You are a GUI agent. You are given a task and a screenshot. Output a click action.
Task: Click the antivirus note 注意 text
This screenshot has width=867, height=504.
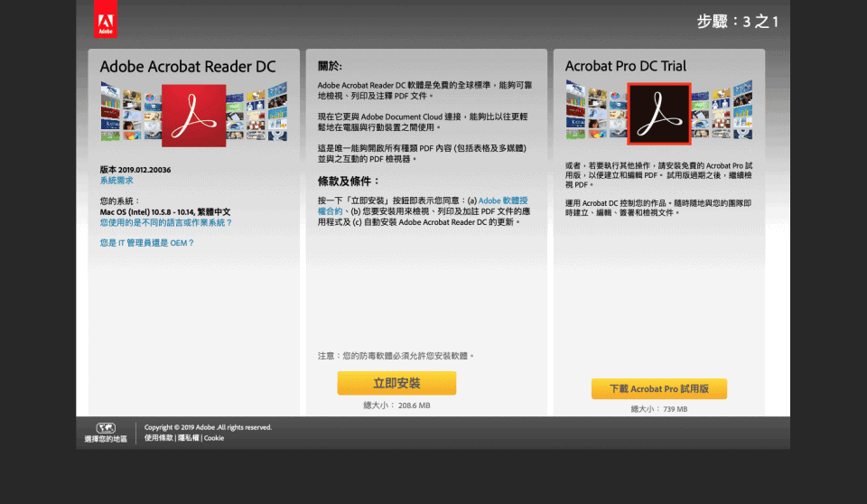(396, 356)
